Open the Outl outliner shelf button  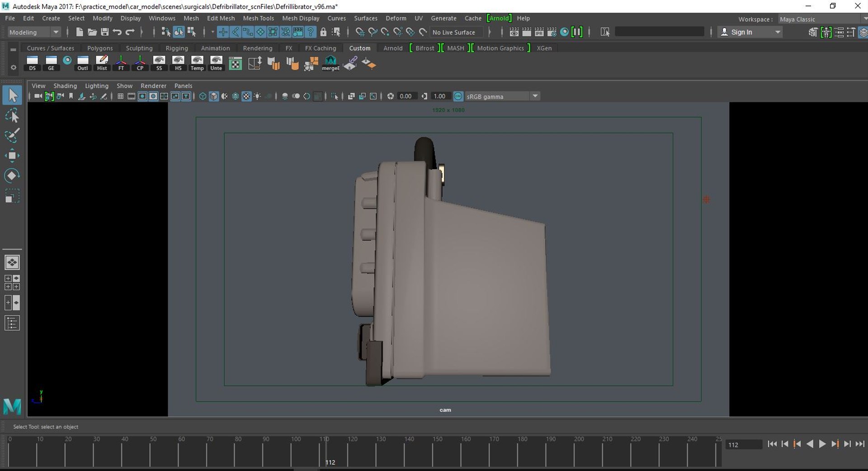[83, 63]
